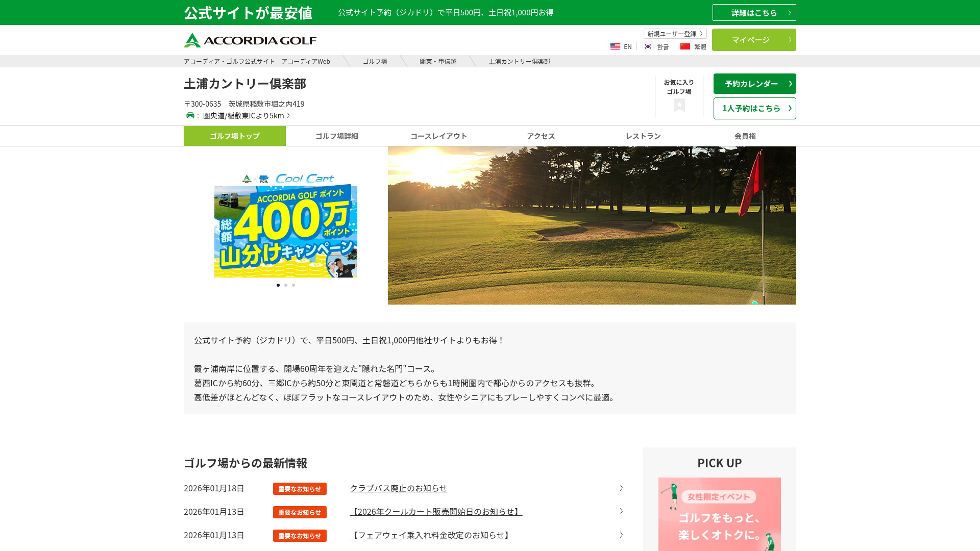Viewport: 980px width, 551px height.
Task: Click the Accordia Golf logo
Action: point(250,40)
